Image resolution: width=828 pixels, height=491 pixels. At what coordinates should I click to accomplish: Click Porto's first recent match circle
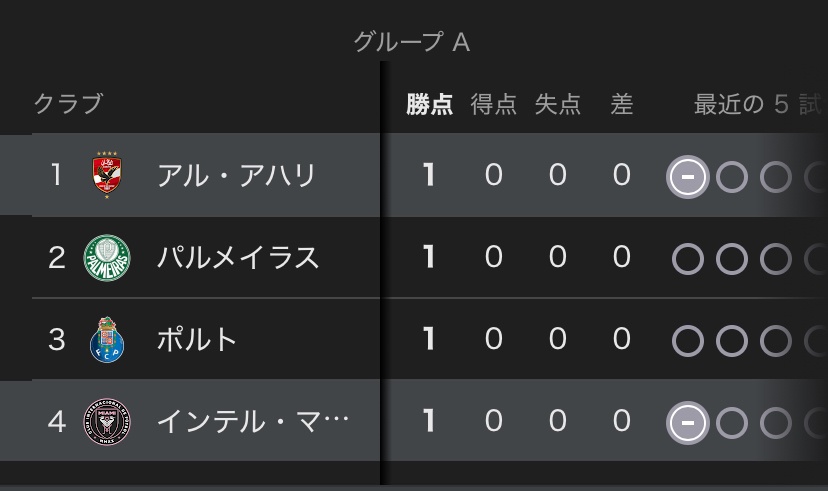[687, 340]
